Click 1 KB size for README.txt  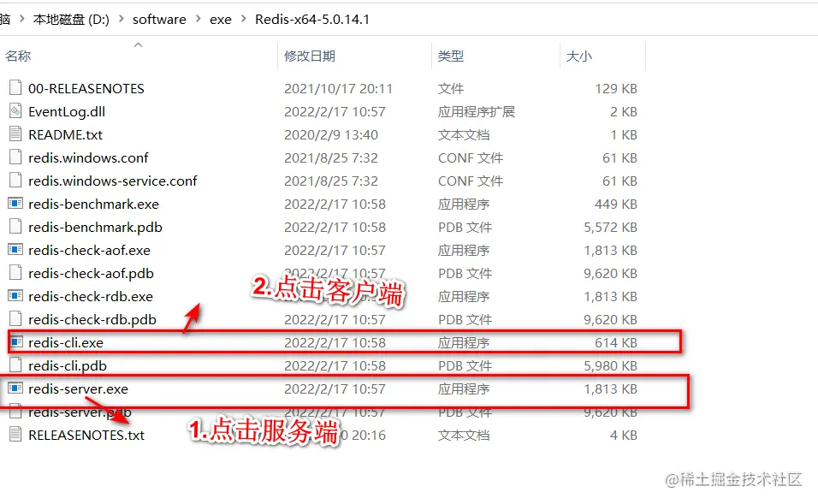(x=624, y=134)
